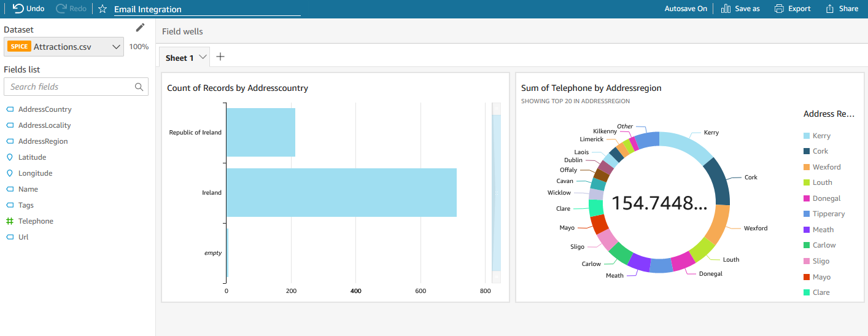Viewport: 868px width, 336px height.
Task: Click the Email Integration title field
Action: (x=207, y=10)
